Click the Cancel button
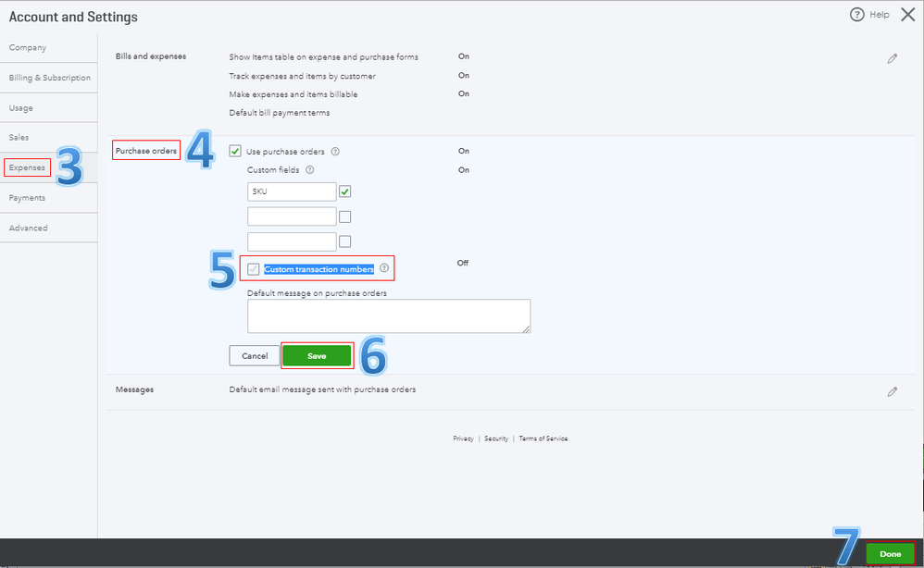 tap(255, 355)
